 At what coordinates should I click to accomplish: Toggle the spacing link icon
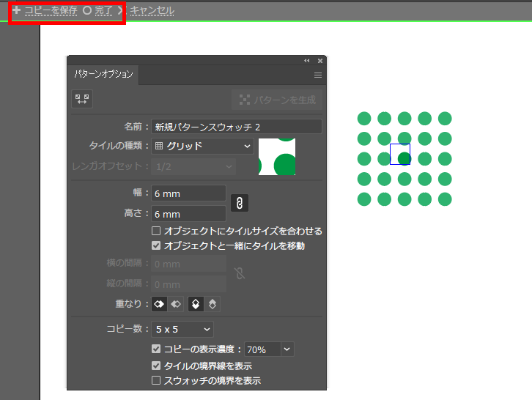(240, 273)
